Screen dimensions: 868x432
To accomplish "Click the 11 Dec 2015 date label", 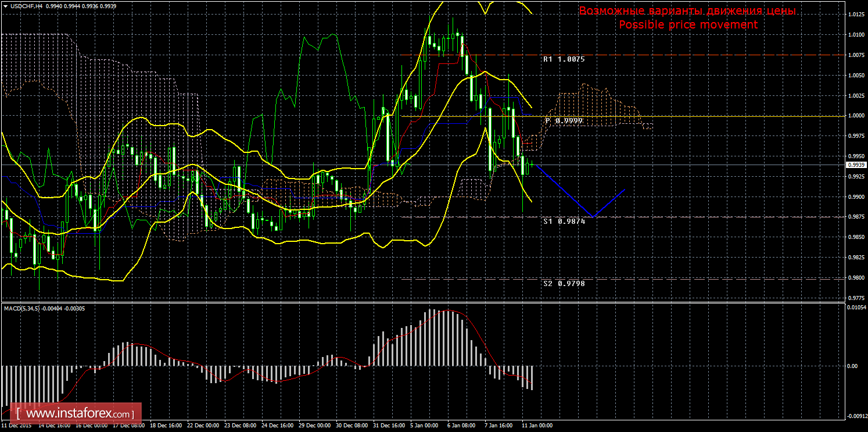I will pyautogui.click(x=15, y=426).
